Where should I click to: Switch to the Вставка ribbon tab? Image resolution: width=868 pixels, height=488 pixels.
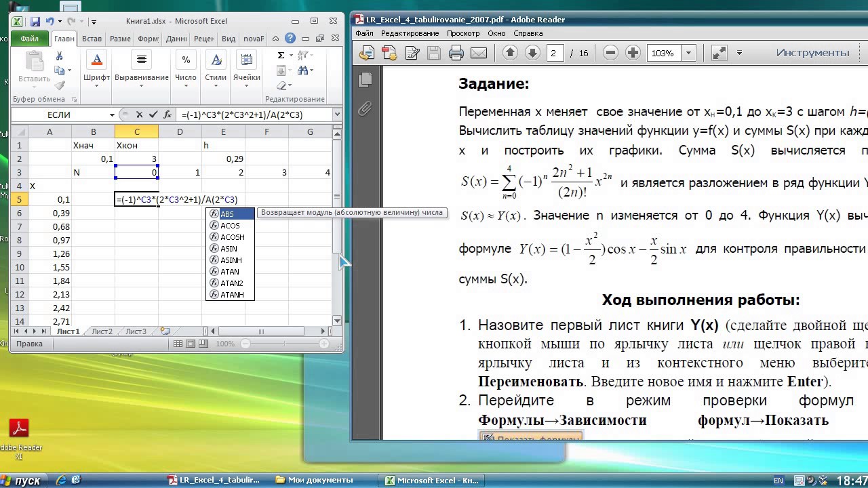[92, 39]
